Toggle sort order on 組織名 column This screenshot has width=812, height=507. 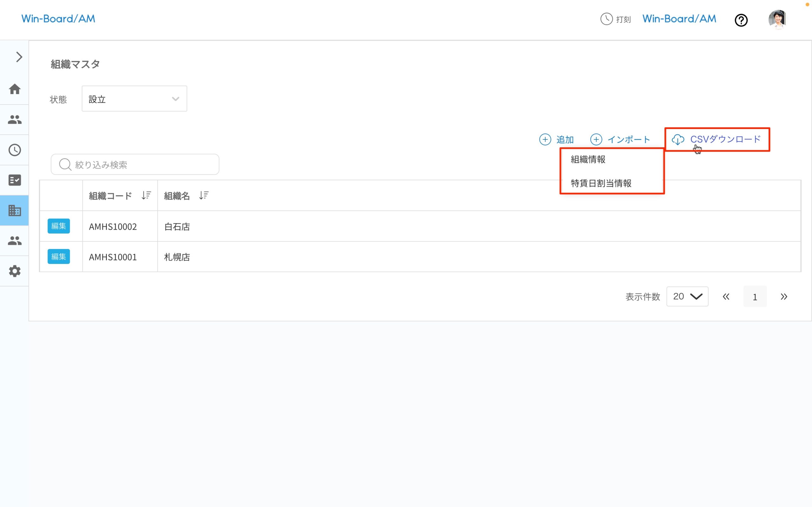pos(204,195)
